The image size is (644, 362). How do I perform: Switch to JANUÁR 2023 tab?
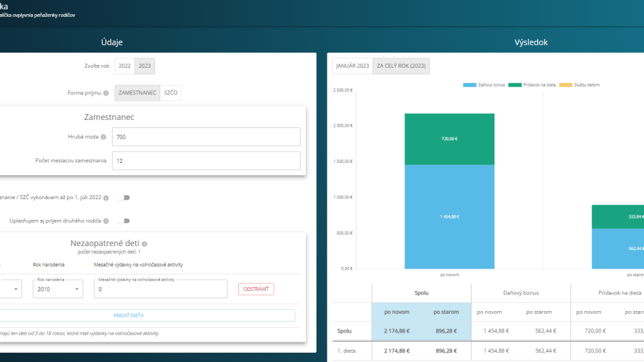tap(352, 66)
